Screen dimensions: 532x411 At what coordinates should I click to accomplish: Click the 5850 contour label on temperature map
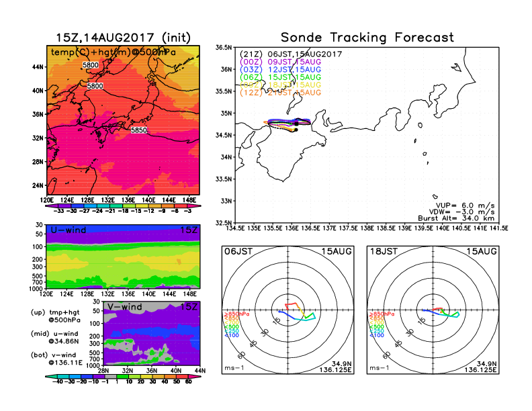click(x=139, y=130)
